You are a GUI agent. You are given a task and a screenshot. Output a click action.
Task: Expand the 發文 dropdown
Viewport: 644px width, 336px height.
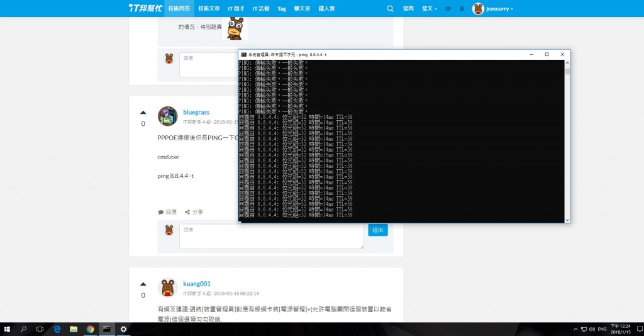tap(429, 8)
